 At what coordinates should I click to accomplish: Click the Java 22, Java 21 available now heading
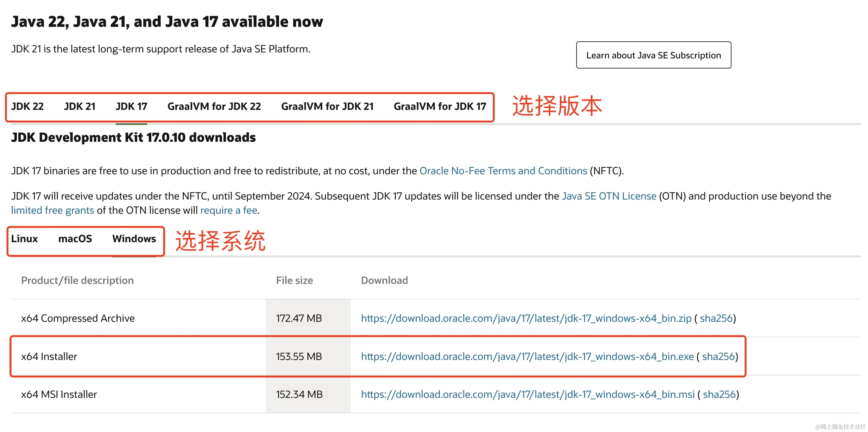(167, 21)
